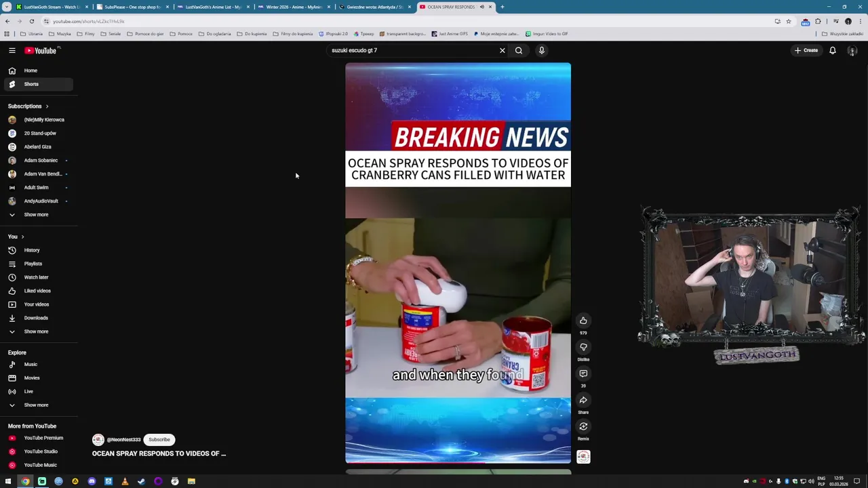Subscribe to @NeonNest333
This screenshot has height=488, width=868.
159,440
